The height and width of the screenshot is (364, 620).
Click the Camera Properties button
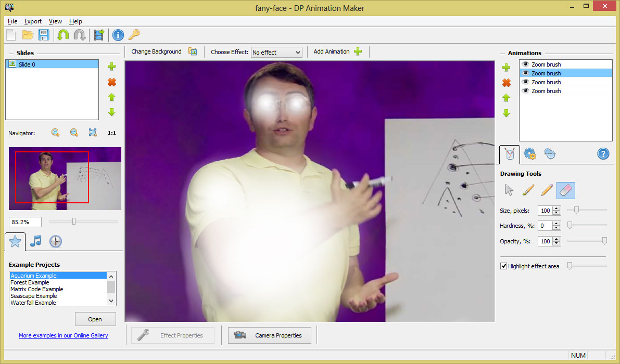pos(270,335)
